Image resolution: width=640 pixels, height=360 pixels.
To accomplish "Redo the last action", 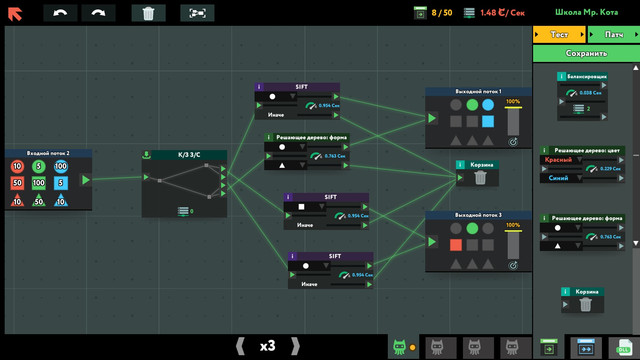I will 98,13.
